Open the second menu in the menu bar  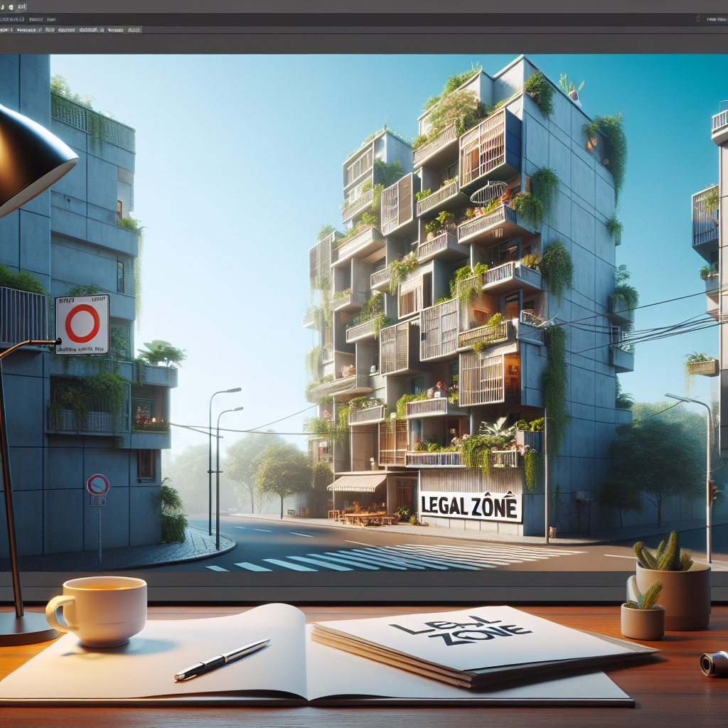(36, 19)
